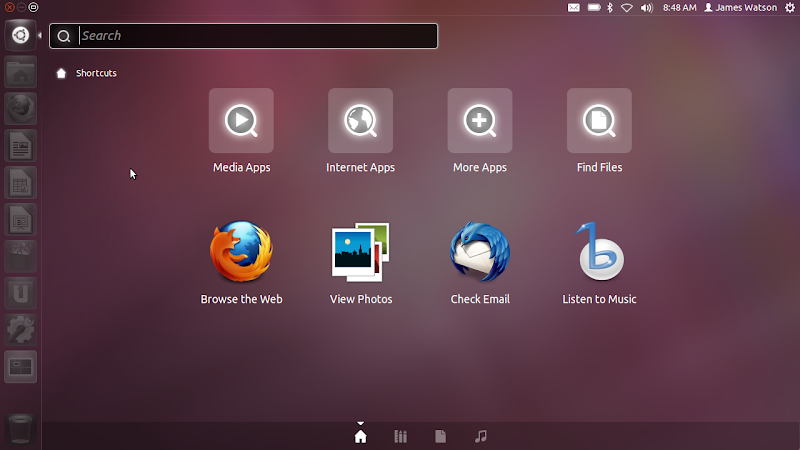Open the Trash in launcher

tap(20, 429)
